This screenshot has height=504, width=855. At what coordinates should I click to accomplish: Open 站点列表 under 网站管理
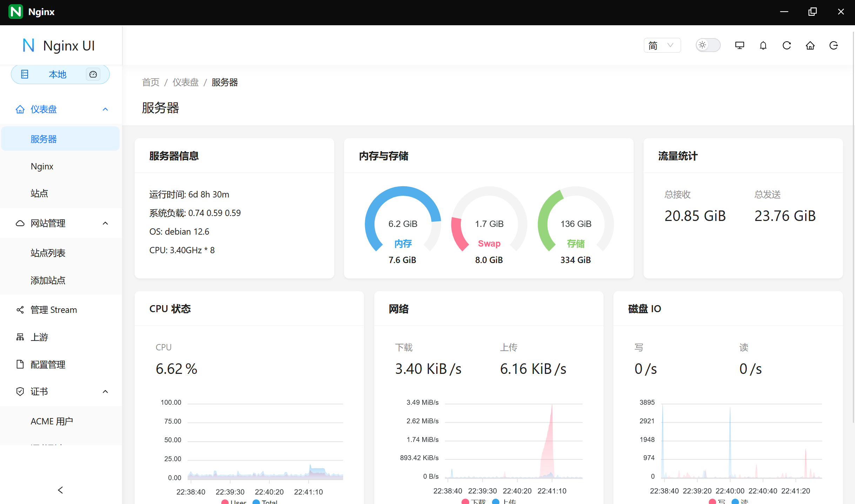pyautogui.click(x=48, y=253)
